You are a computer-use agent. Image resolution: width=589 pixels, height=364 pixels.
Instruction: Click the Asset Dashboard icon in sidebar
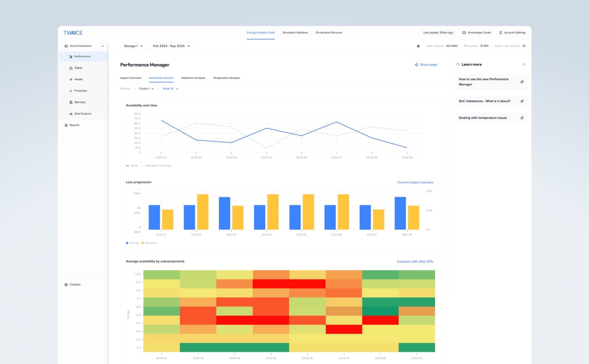click(x=66, y=46)
